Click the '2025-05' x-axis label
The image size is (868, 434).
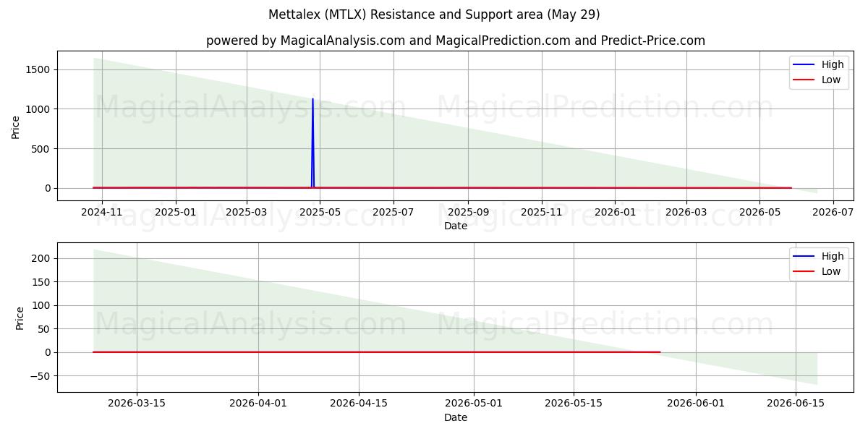[x=320, y=212]
